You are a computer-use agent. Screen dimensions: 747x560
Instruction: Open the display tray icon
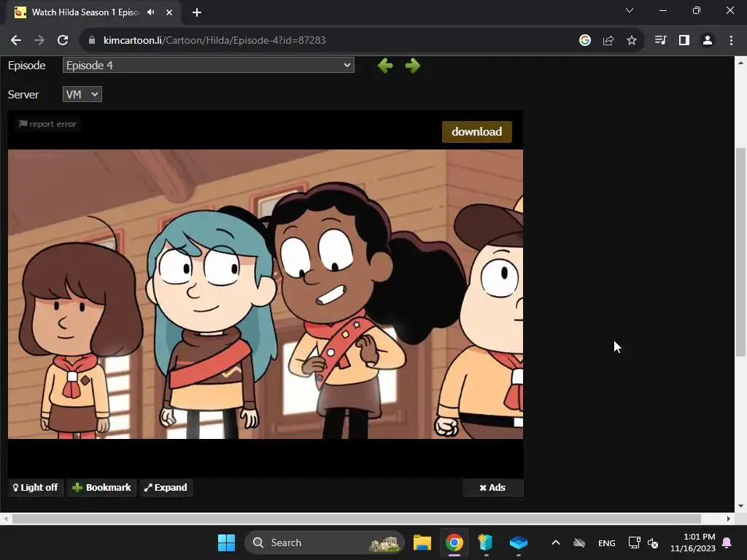click(634, 542)
